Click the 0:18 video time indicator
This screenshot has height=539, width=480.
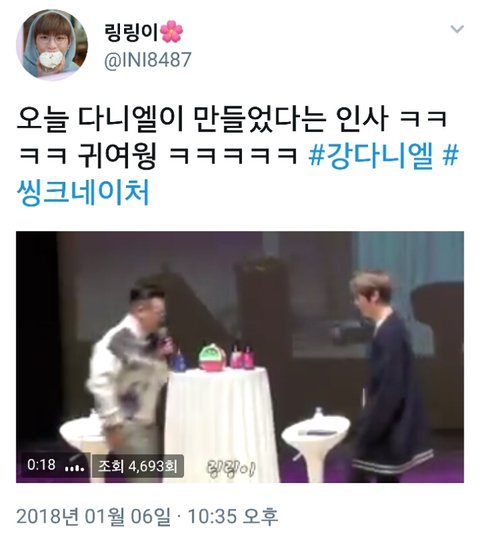coord(41,465)
